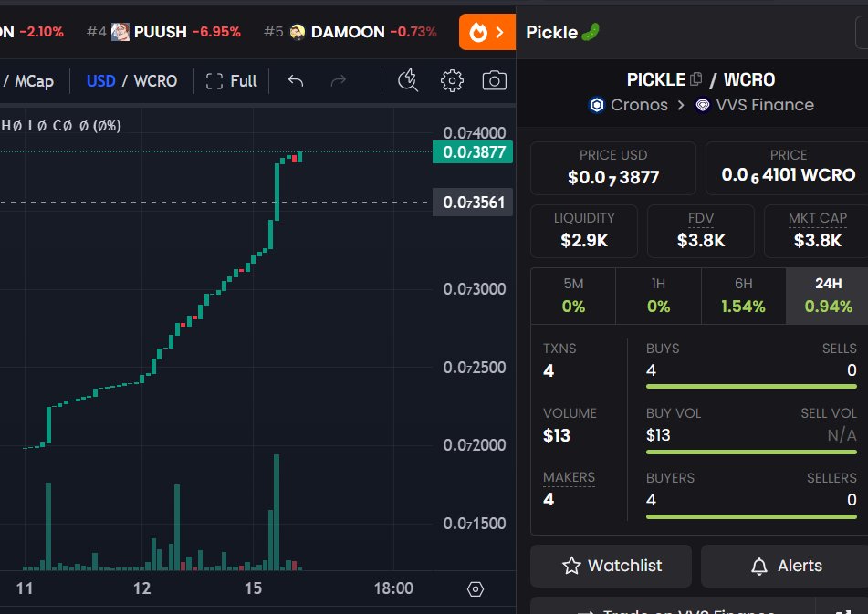Click the buy volume progress bar
The height and width of the screenshot is (614, 868).
coord(751,452)
